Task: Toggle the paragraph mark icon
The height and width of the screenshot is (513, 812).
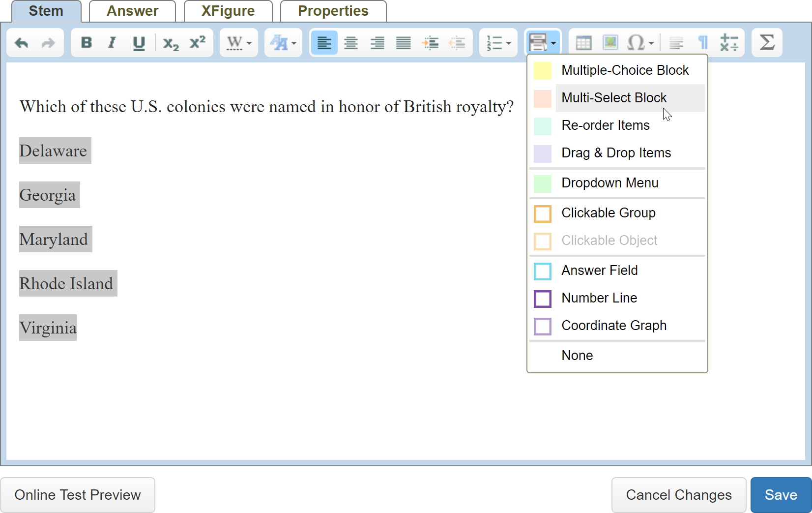Action: [703, 43]
